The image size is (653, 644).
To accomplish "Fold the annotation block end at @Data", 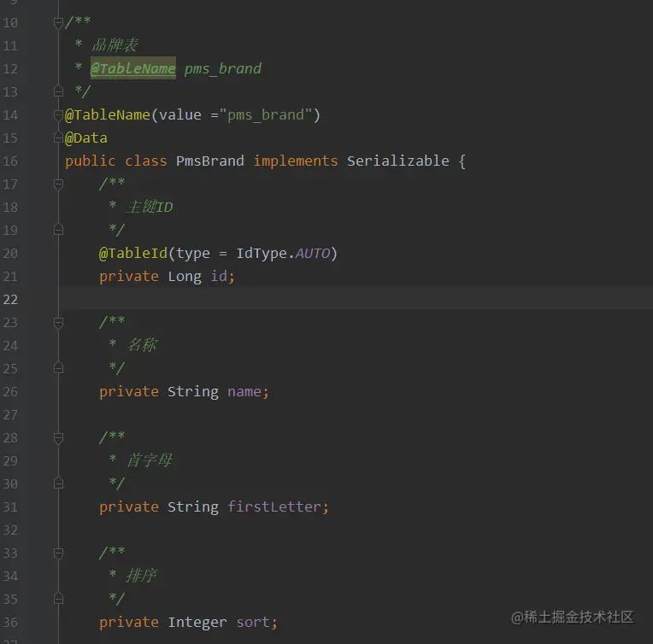I will click(x=58, y=137).
